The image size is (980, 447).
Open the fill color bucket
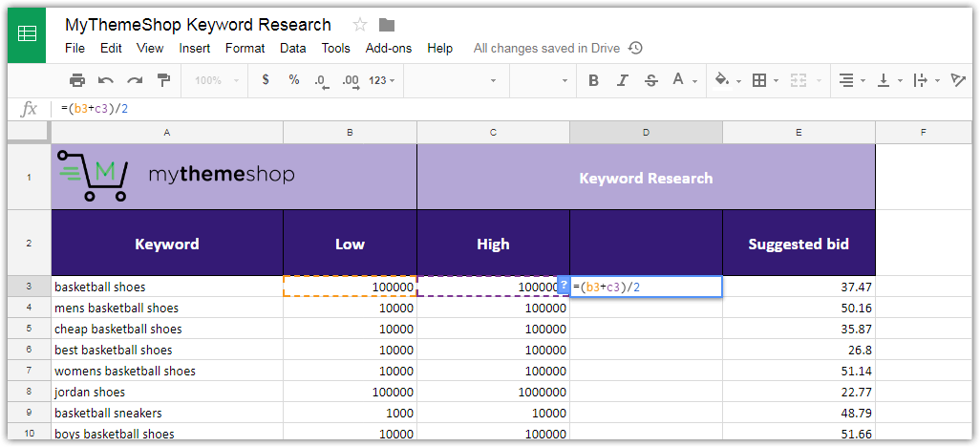722,80
